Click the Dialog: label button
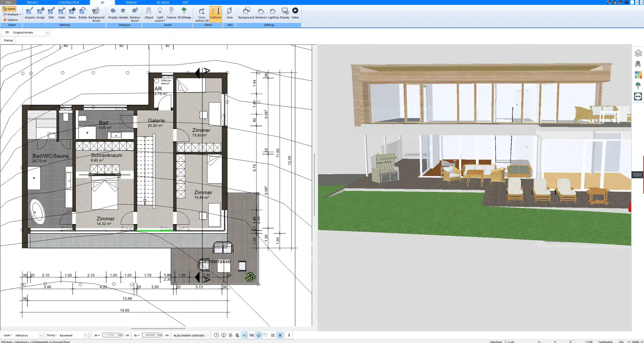 tap(8, 40)
